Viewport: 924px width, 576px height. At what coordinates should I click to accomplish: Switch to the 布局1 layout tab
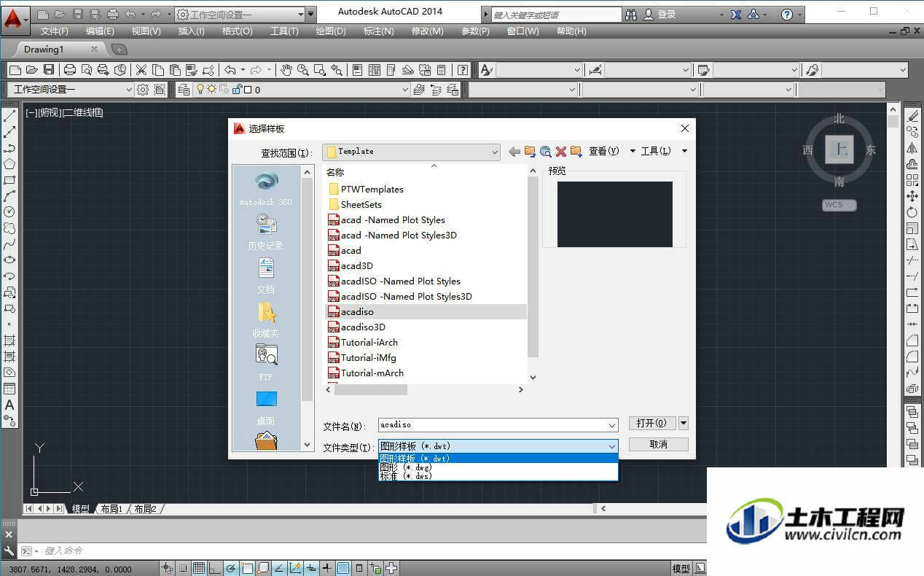[111, 509]
